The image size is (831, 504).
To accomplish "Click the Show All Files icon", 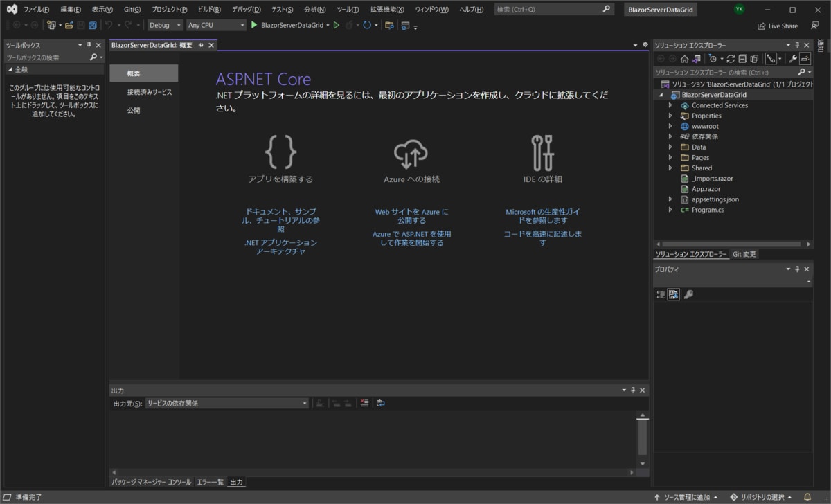I will [754, 59].
